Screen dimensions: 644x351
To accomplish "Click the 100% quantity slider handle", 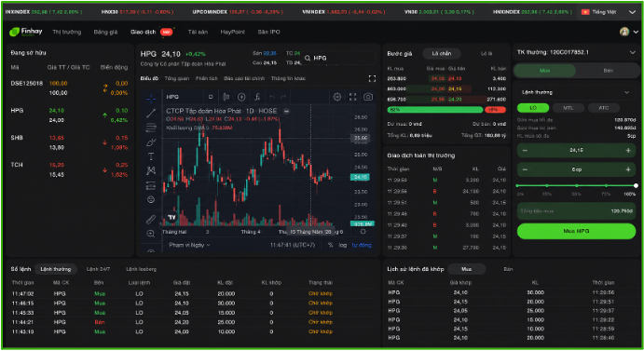I will (636, 186).
